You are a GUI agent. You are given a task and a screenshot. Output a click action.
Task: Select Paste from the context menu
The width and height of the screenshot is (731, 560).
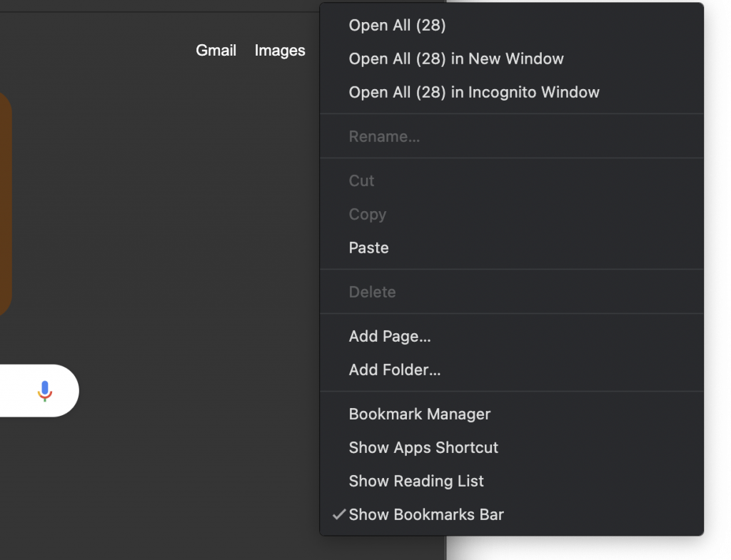(x=368, y=248)
